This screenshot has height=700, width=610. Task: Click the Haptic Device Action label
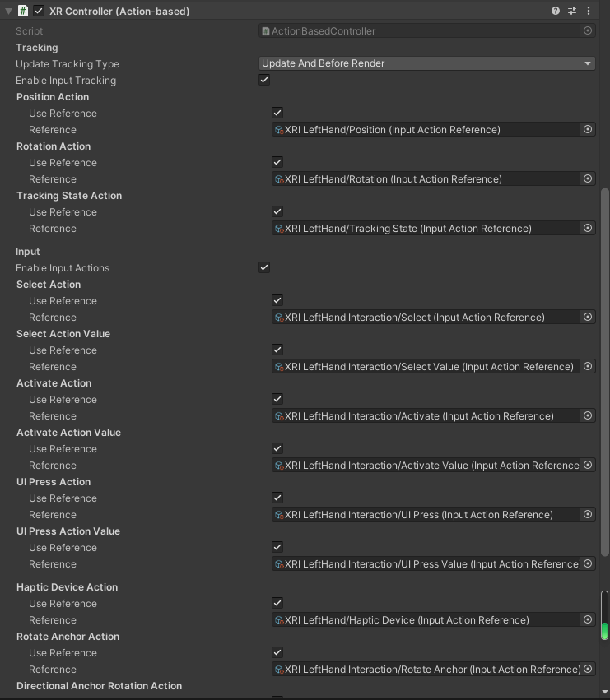[x=67, y=587]
